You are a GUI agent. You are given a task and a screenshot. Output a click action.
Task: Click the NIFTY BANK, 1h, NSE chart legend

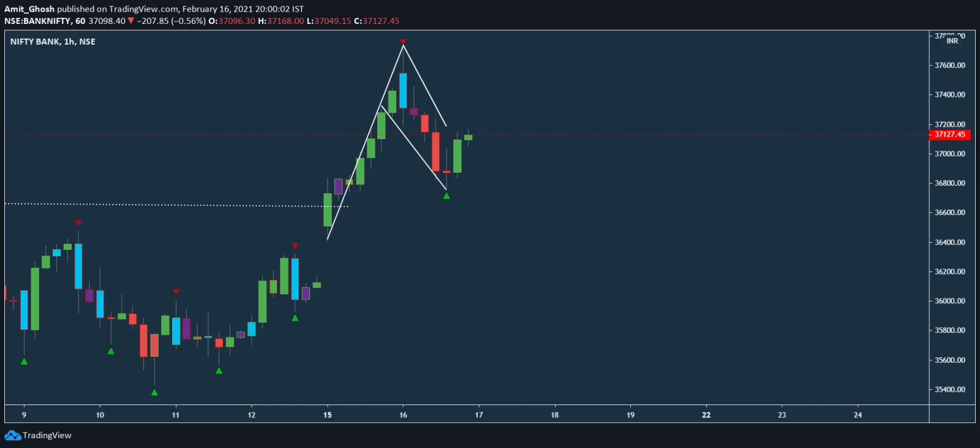[53, 42]
